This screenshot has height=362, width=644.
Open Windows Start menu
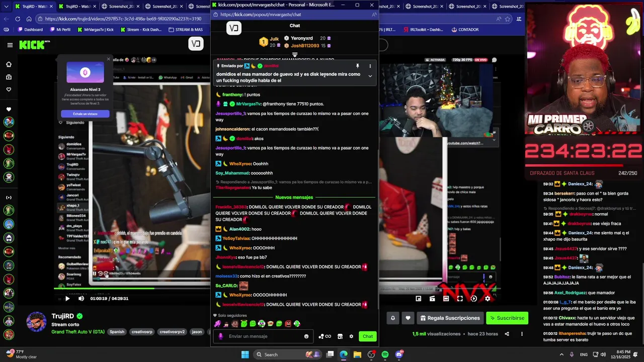[x=245, y=354]
